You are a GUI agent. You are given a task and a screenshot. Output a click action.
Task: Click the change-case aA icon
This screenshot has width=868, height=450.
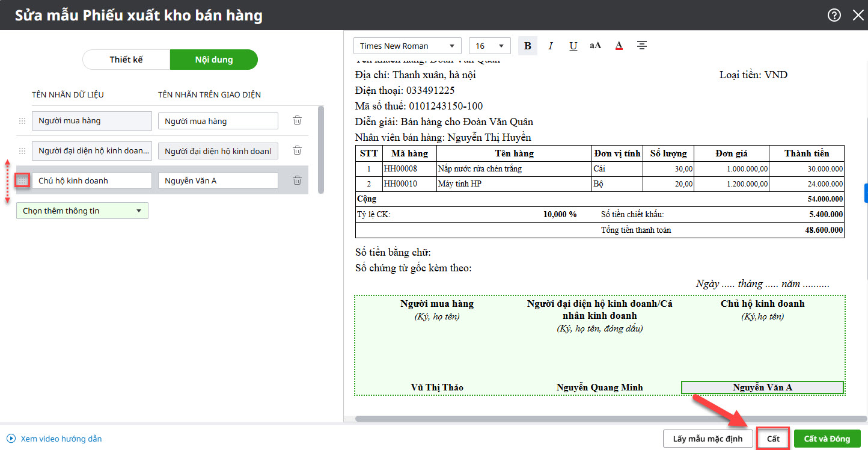[595, 46]
